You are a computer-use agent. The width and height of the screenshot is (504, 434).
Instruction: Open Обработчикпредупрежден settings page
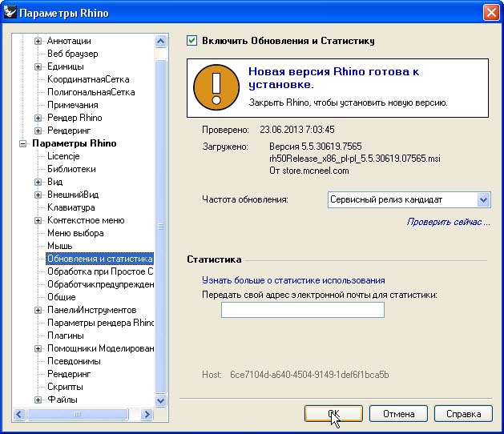click(100, 284)
